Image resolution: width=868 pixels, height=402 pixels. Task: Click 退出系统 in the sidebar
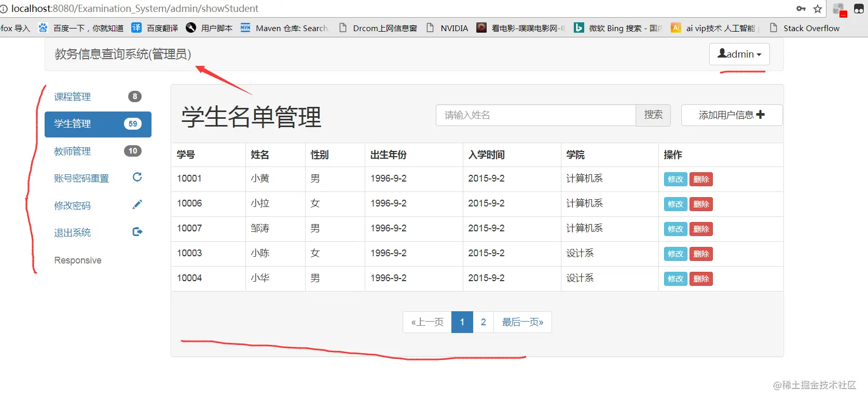tap(98, 232)
